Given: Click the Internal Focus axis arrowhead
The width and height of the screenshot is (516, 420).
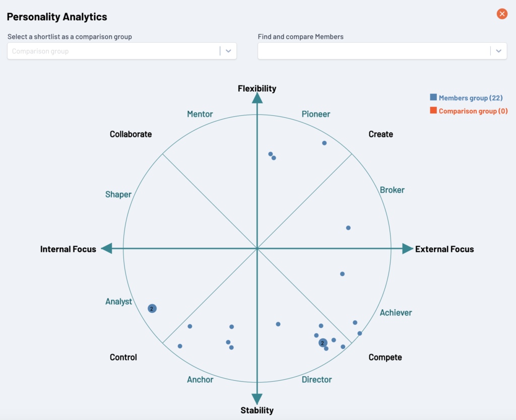Looking at the screenshot, I should [x=107, y=249].
